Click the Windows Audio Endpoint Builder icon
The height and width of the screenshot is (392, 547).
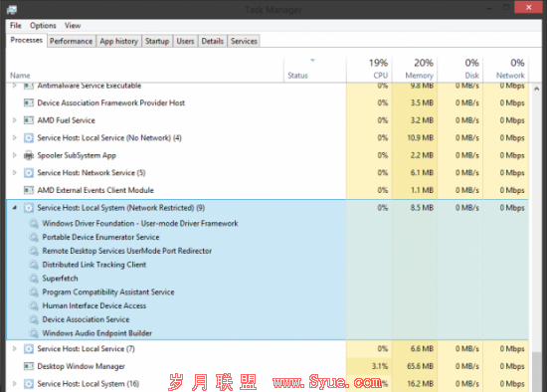[34, 333]
